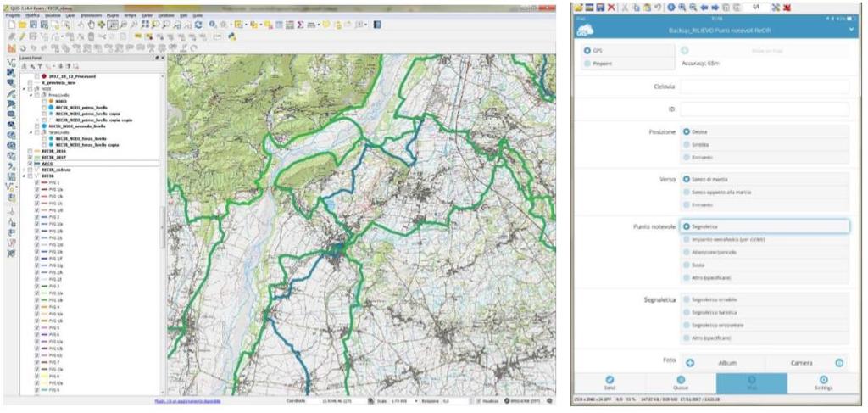This screenshot has height=413, width=868.
Task: Click the Map Tips speech bubble icon
Action: 326,25
